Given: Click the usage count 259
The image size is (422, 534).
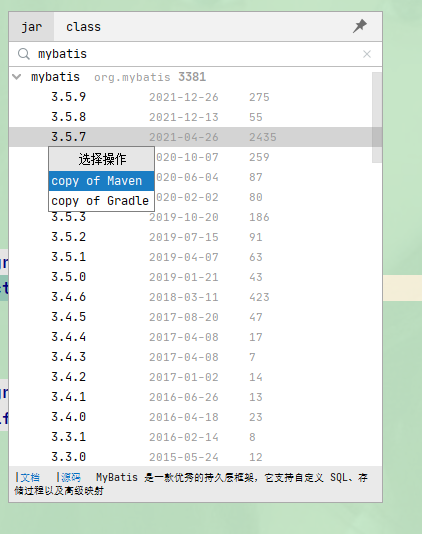Looking at the screenshot, I should coord(259,157).
